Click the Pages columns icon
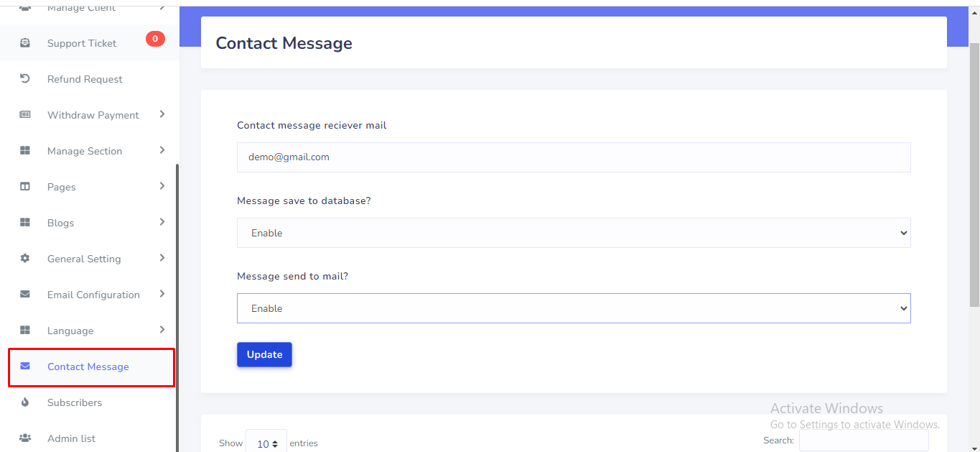This screenshot has height=452, width=980. pos(25,187)
